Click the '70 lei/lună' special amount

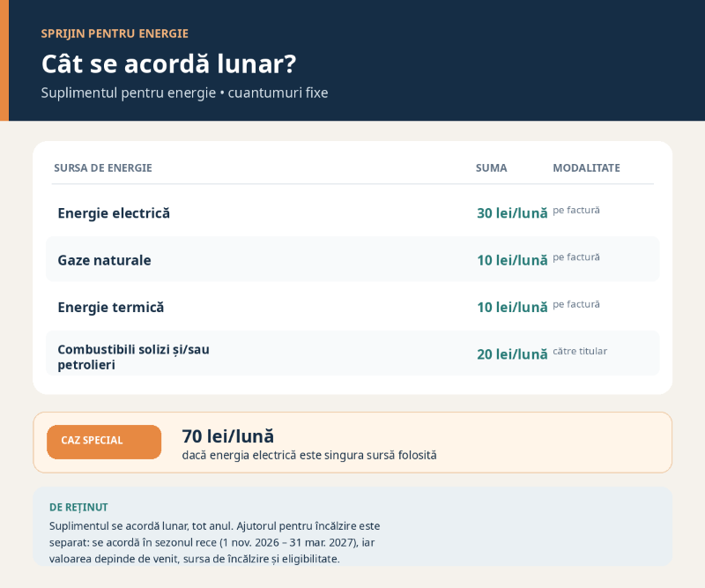pyautogui.click(x=228, y=436)
